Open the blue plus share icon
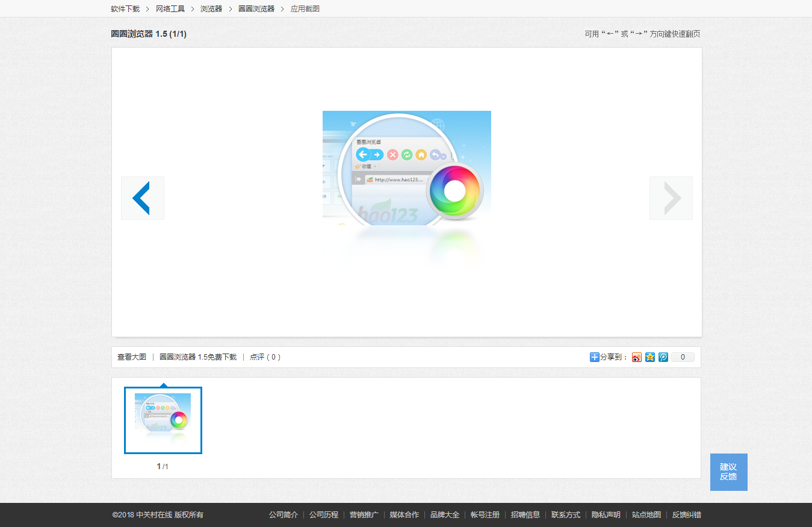This screenshot has width=812, height=527. pos(595,357)
